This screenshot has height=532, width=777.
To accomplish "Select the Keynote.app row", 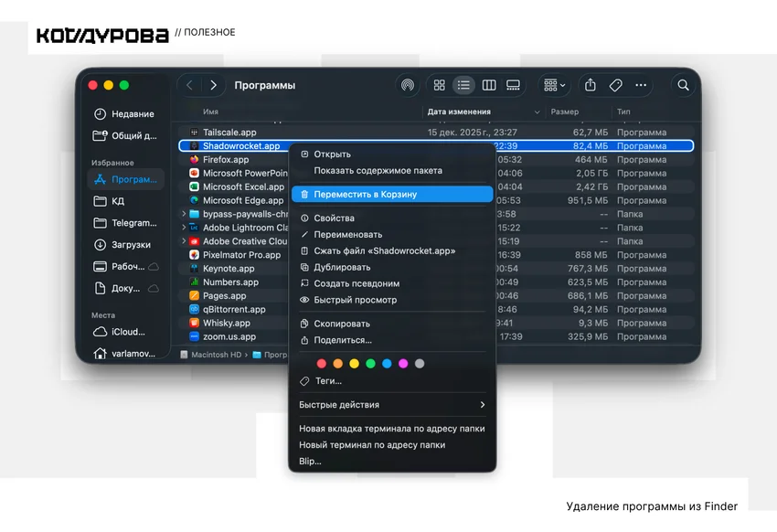I will (436, 269).
